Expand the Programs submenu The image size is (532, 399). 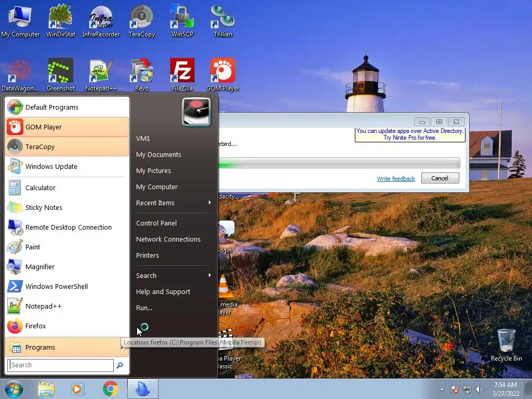pyautogui.click(x=67, y=347)
